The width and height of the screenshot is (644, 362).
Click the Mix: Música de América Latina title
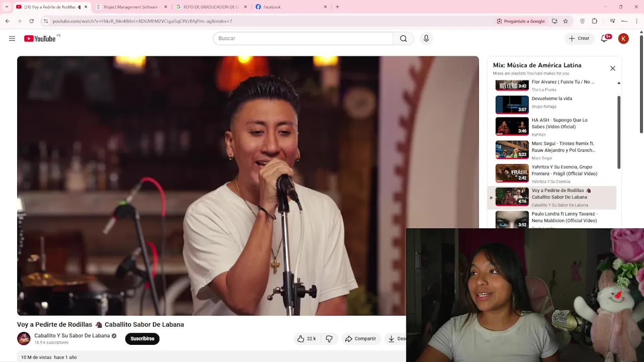[537, 65]
